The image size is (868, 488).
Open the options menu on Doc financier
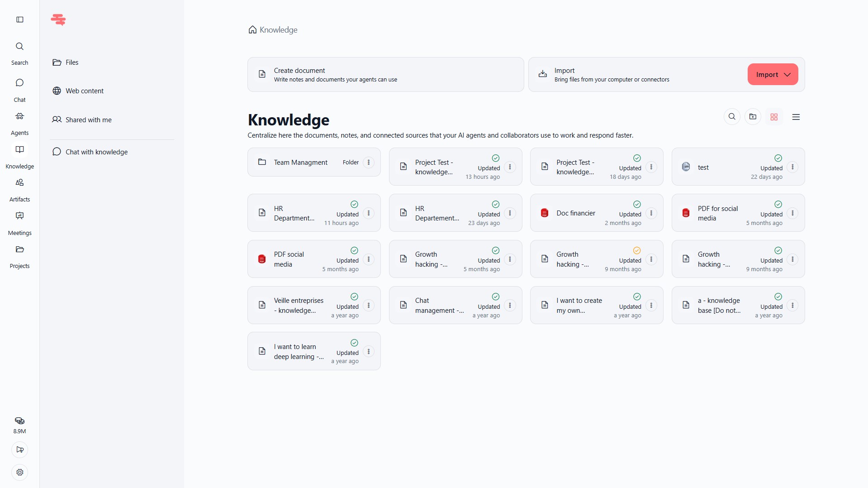tap(651, 213)
